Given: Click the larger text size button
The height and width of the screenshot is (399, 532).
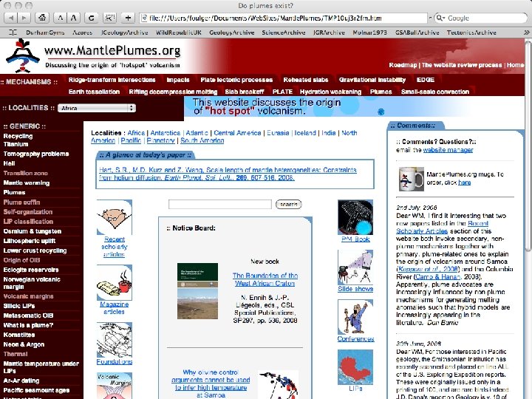Looking at the screenshot, I should pos(73,18).
